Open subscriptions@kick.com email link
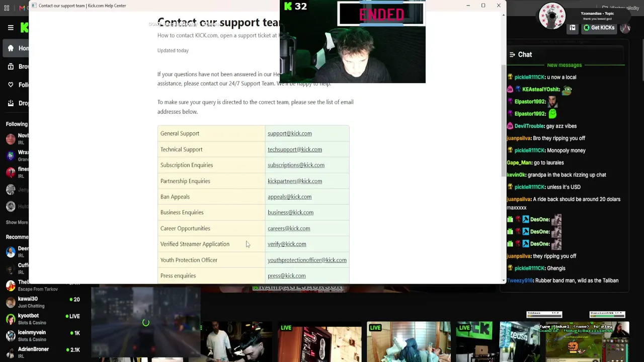The height and width of the screenshot is (362, 644). pyautogui.click(x=296, y=165)
